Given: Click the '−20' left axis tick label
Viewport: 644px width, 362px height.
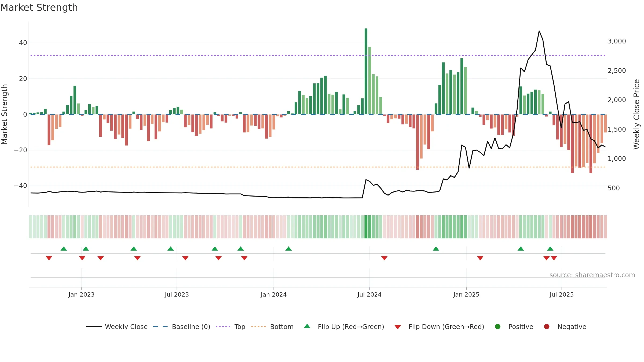Looking at the screenshot, I should pos(20,150).
